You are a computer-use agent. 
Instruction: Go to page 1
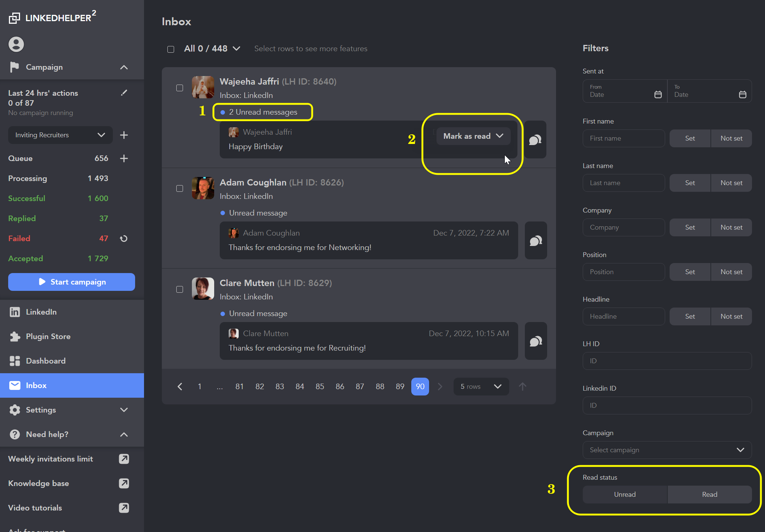pyautogui.click(x=200, y=387)
